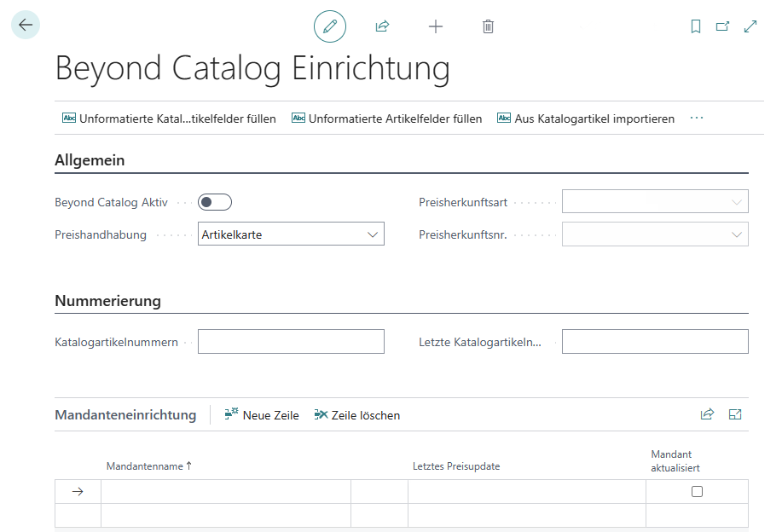Expand page with diagonal arrows icon
This screenshot has height=532, width=782.
[x=750, y=26]
